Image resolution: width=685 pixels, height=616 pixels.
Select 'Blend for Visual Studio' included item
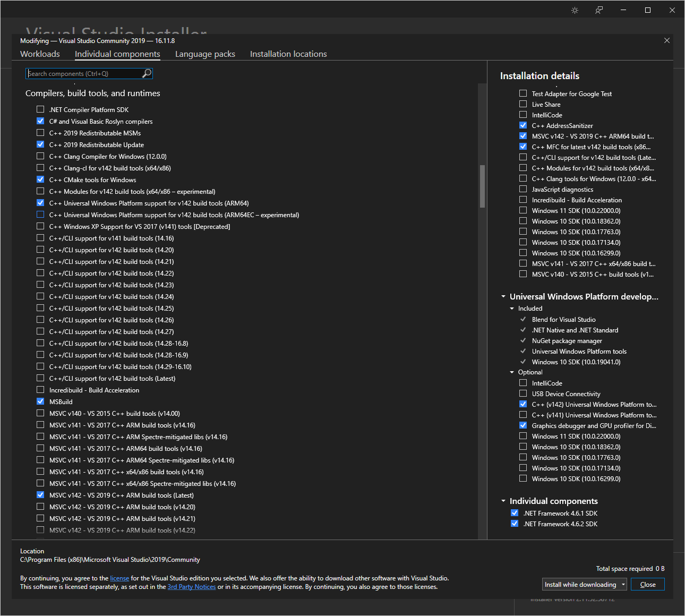pos(563,320)
